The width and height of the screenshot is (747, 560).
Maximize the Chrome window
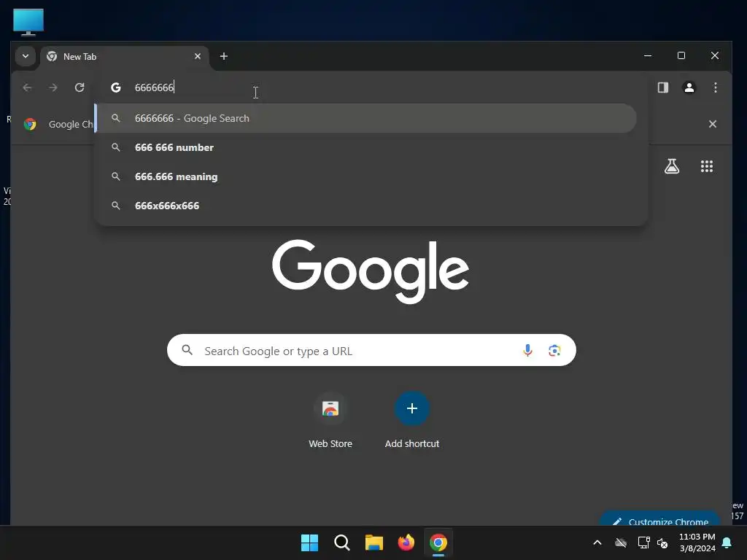pos(681,55)
